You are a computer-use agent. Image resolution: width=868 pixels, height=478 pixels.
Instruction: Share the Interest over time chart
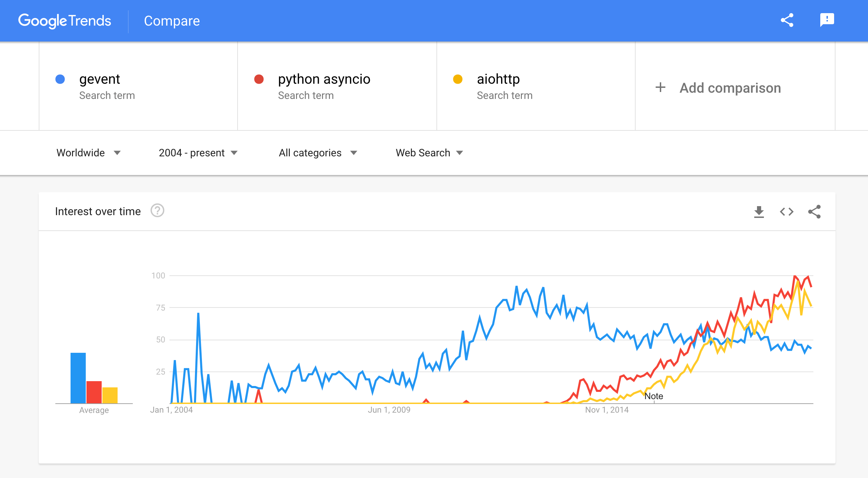pyautogui.click(x=814, y=212)
